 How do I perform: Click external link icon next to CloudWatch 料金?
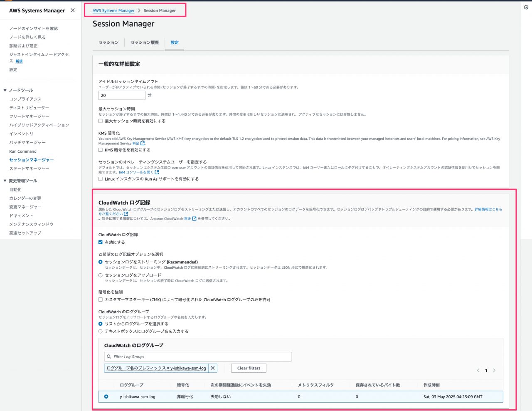[194, 219]
